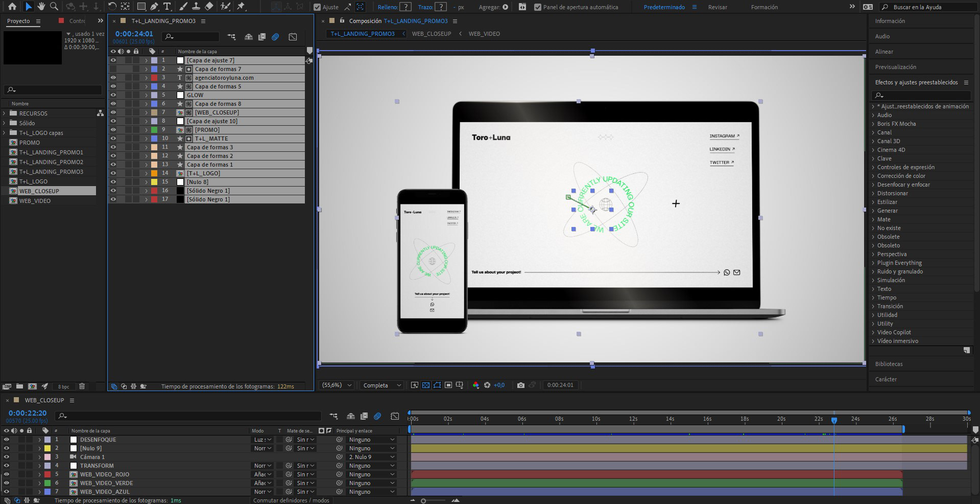
Task: Hide the T+L_MATTE layer
Action: coord(113,139)
